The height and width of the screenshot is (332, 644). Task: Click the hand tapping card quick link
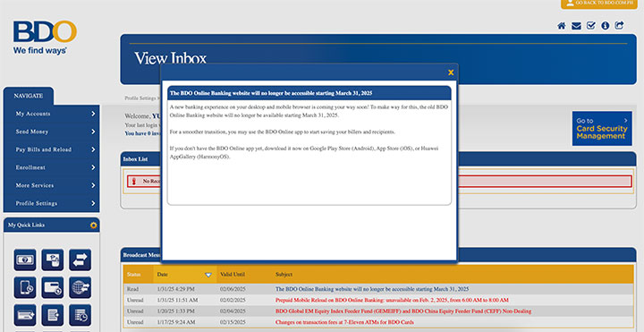click(53, 260)
